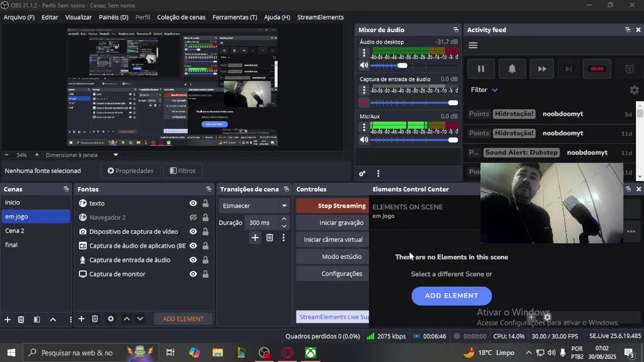Open the Mic/Aux options dots
The width and height of the screenshot is (644, 362).
[x=364, y=127]
